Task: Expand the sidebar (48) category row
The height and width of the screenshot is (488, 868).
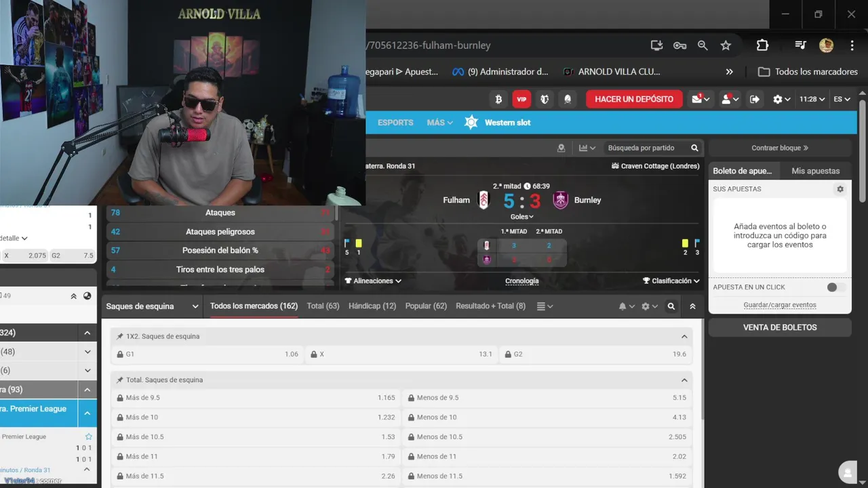Action: 48,352
